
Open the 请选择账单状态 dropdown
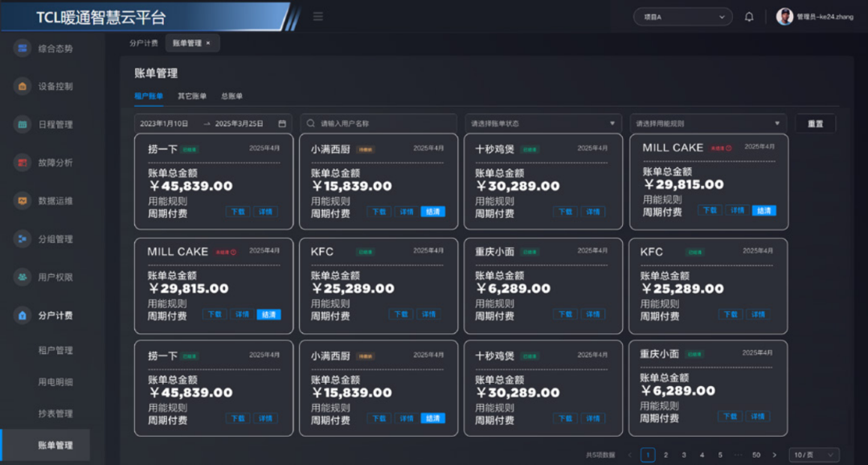click(542, 124)
